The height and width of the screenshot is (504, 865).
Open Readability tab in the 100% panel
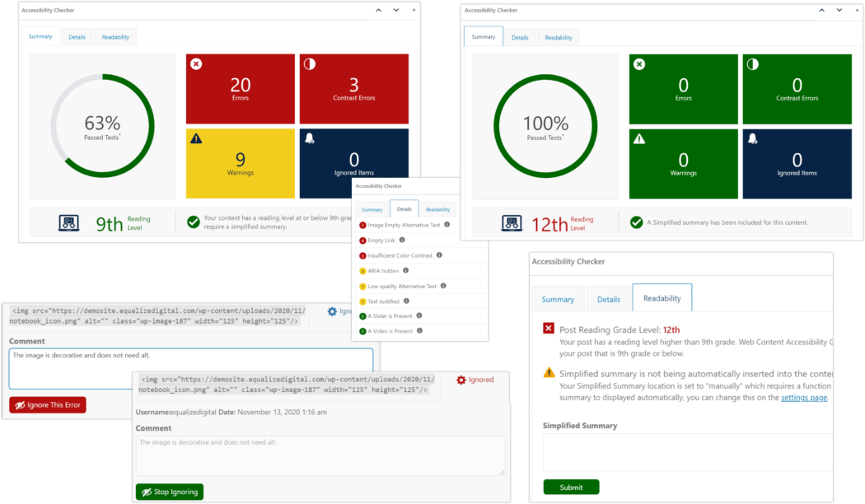pyautogui.click(x=559, y=38)
